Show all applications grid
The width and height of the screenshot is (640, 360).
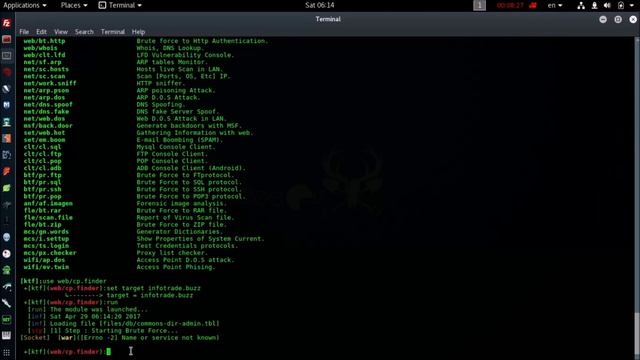click(7, 352)
